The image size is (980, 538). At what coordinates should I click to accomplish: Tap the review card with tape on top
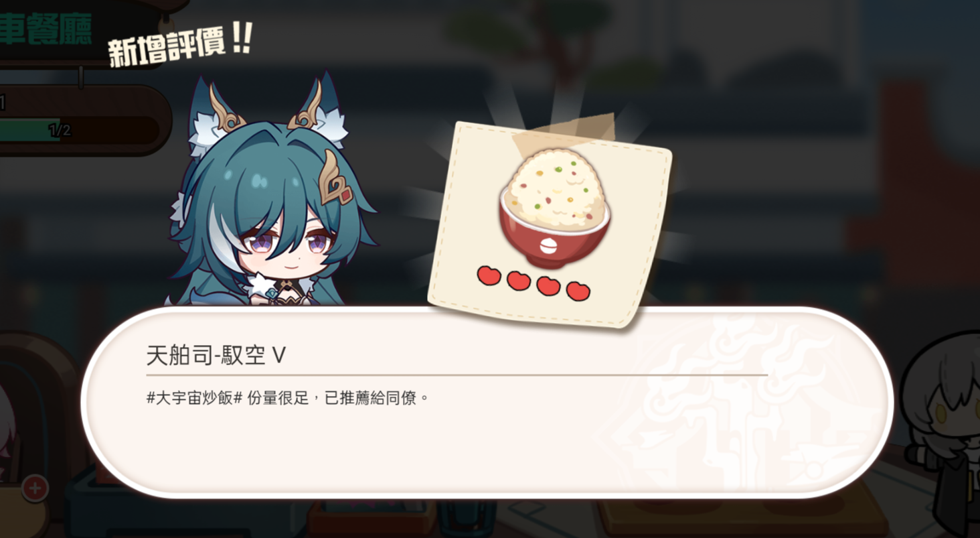(550, 224)
